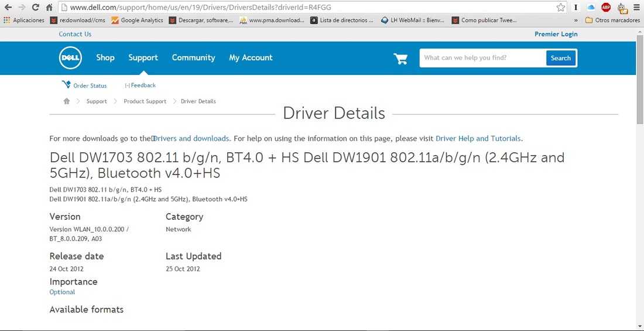Image resolution: width=644 pixels, height=331 pixels.
Task: Open the Como publicar Twee bookmark
Action: (484, 20)
